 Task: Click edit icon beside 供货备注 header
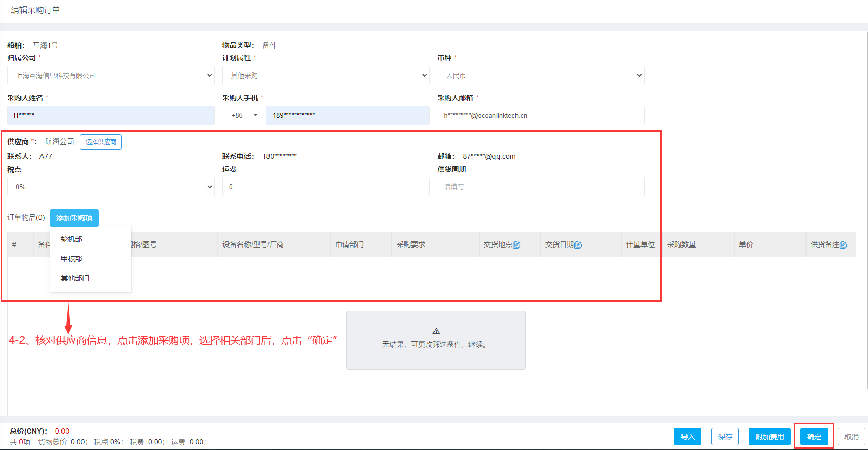pos(843,245)
